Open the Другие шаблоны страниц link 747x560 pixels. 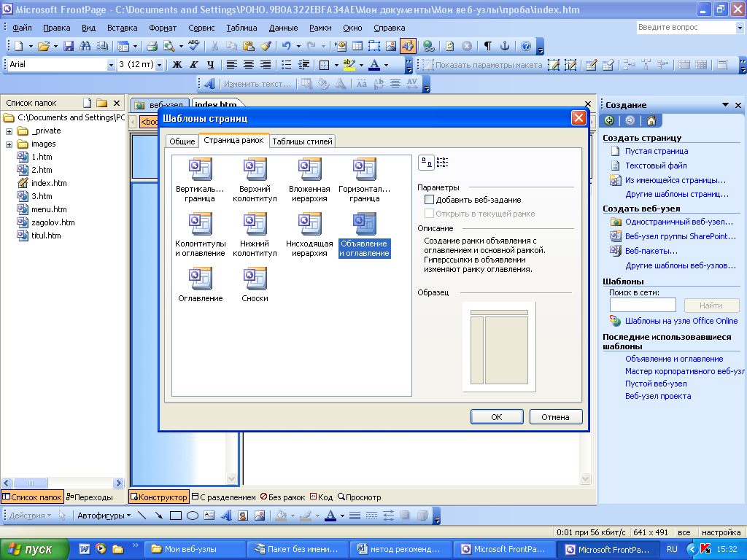(x=677, y=194)
